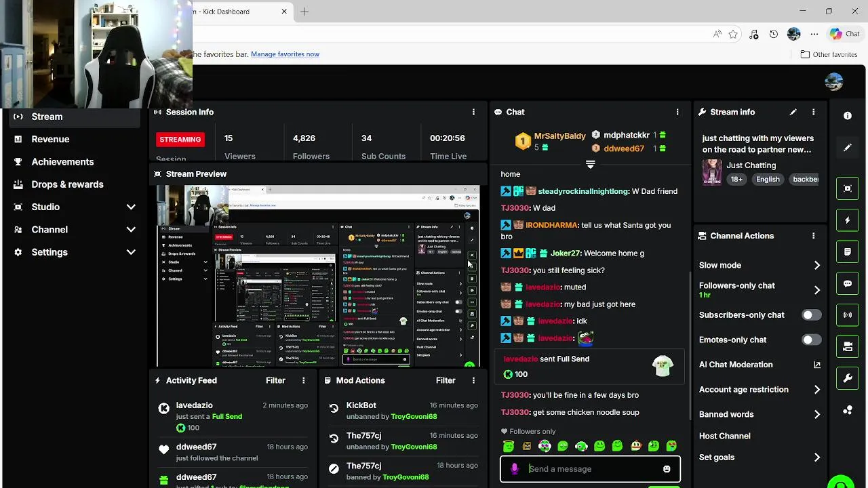Image resolution: width=868 pixels, height=488 pixels.
Task: Expand the Studio sidebar section
Action: [131, 207]
